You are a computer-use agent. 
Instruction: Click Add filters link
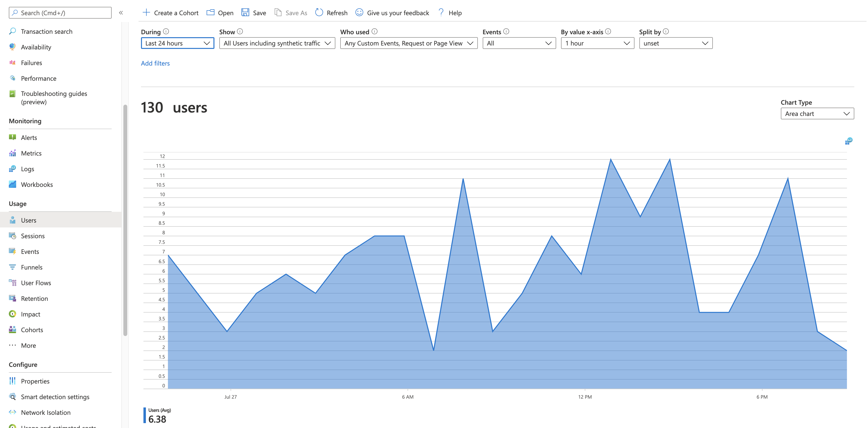click(x=155, y=62)
